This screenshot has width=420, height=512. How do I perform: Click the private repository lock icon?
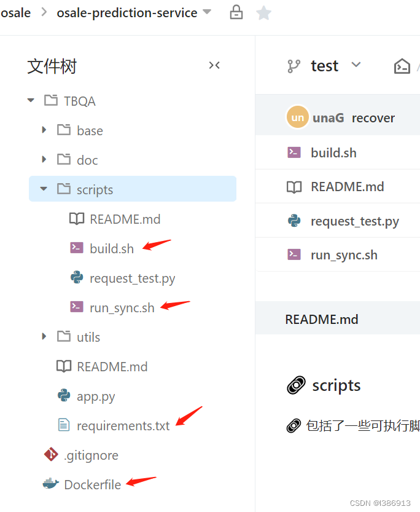click(x=236, y=12)
